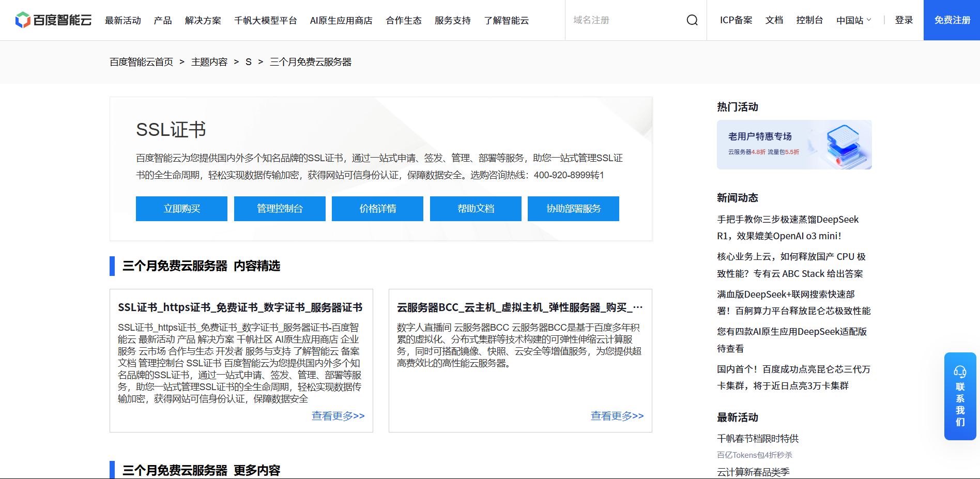Open the 千帆大模型平台 nav item
The image size is (980, 479).
point(265,20)
